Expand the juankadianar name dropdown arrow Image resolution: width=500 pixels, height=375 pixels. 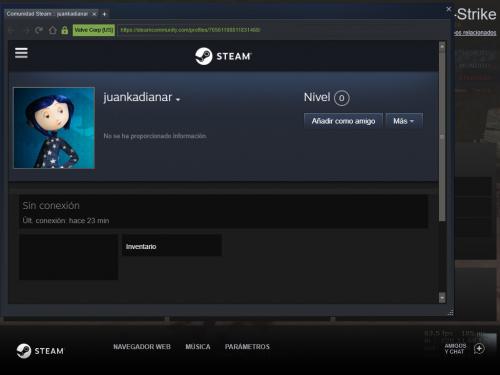(178, 99)
